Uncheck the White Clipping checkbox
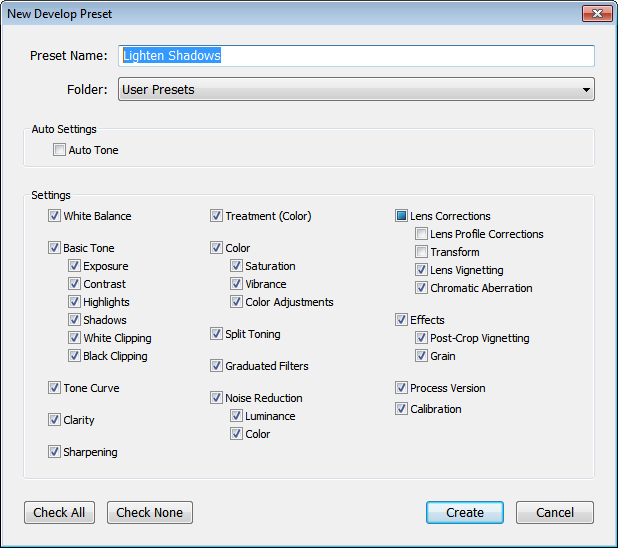This screenshot has height=548, width=618. pos(74,337)
